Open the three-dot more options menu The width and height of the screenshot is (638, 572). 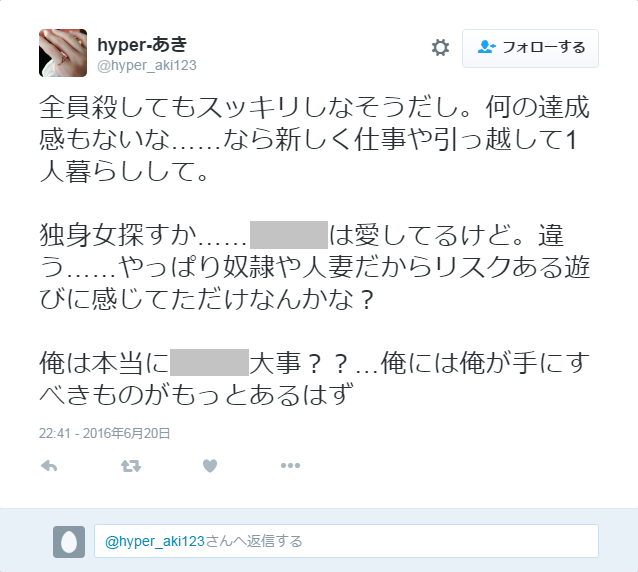tap(290, 465)
